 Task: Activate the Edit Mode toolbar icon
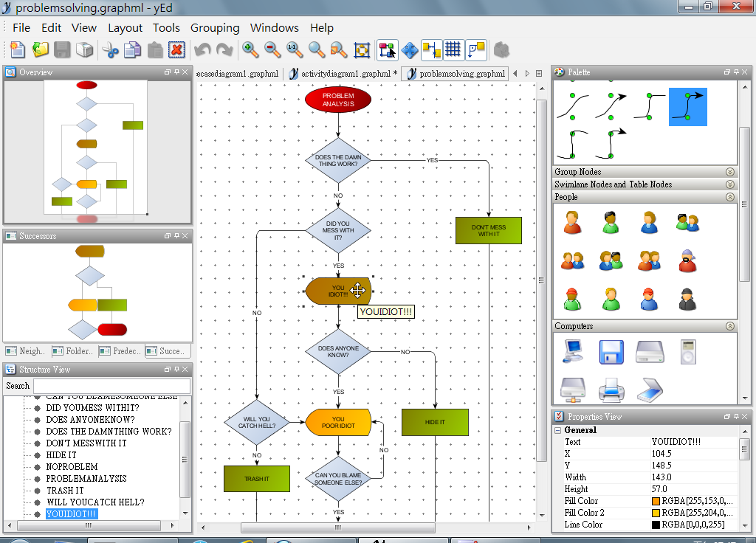point(387,50)
